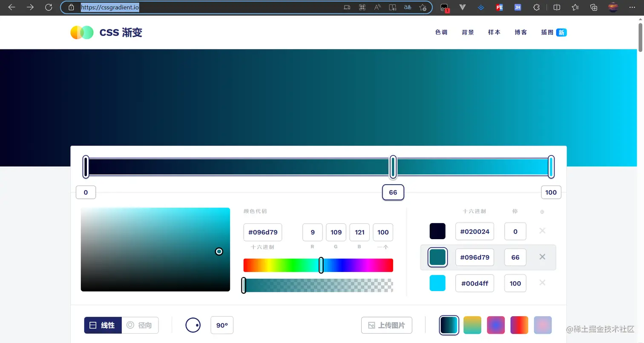Add a new color stop plus icon
644x343 pixels.
(542, 212)
